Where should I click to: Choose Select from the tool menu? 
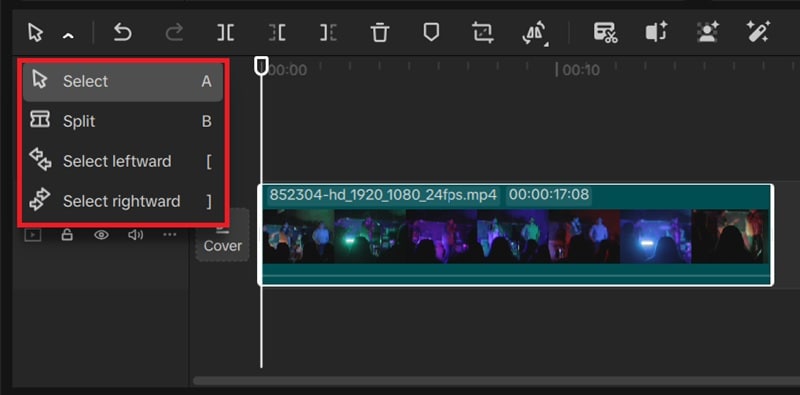[123, 82]
